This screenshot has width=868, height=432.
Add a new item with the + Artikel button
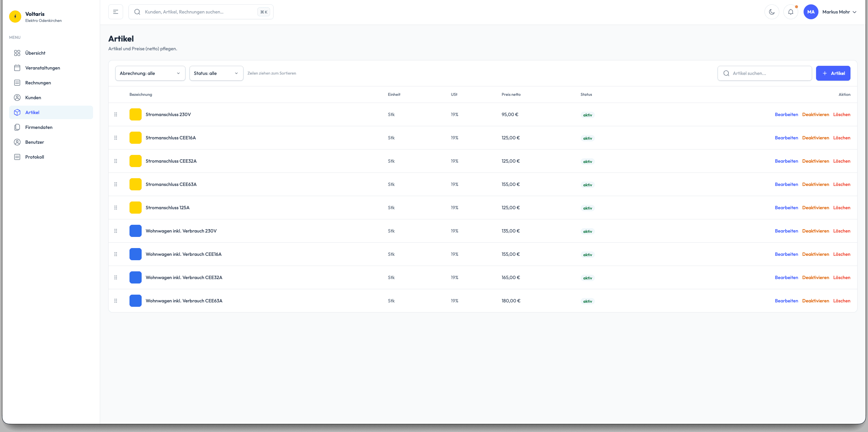[x=833, y=73]
